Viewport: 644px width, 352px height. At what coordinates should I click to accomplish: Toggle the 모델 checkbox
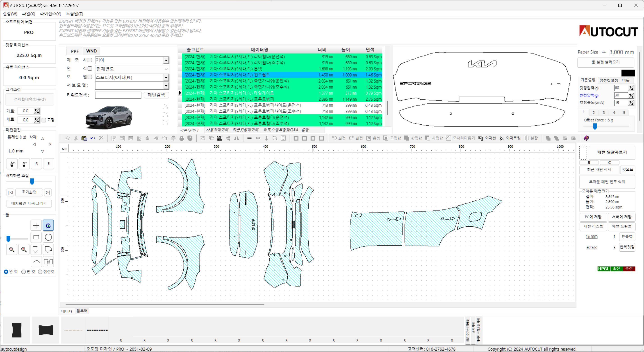(x=90, y=77)
